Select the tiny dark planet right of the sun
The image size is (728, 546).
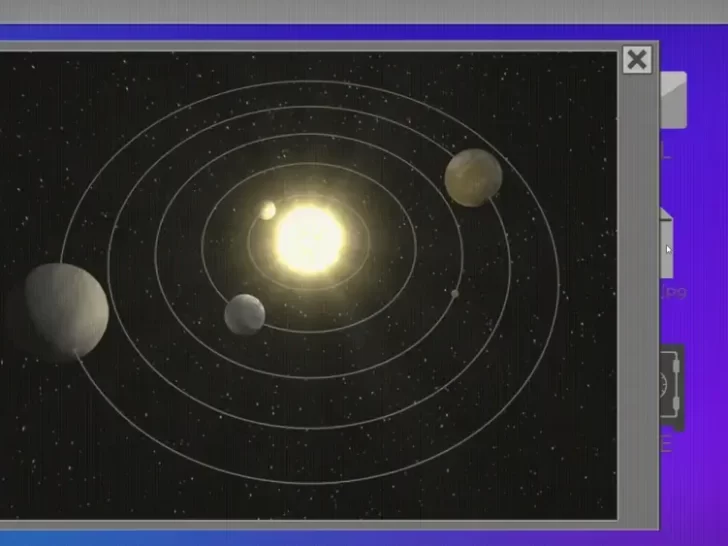click(454, 294)
